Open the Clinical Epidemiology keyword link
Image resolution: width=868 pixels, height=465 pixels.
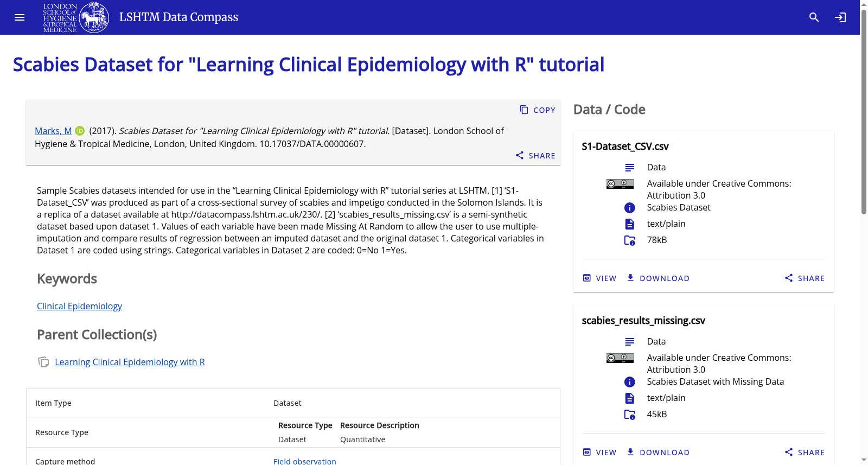coord(80,306)
